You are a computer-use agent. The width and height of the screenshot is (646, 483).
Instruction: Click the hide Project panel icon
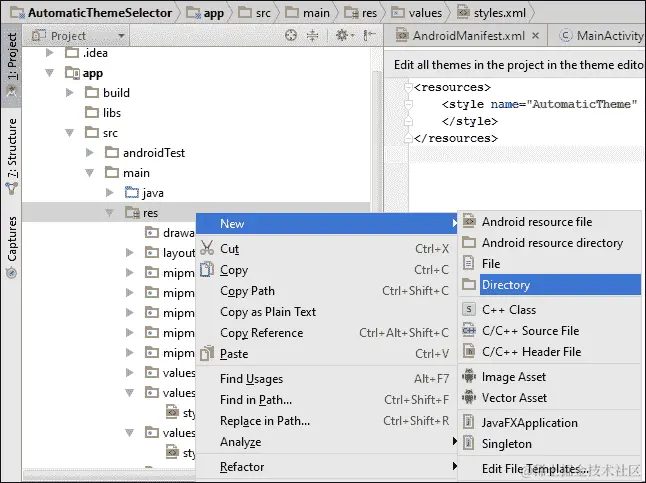[x=370, y=35]
